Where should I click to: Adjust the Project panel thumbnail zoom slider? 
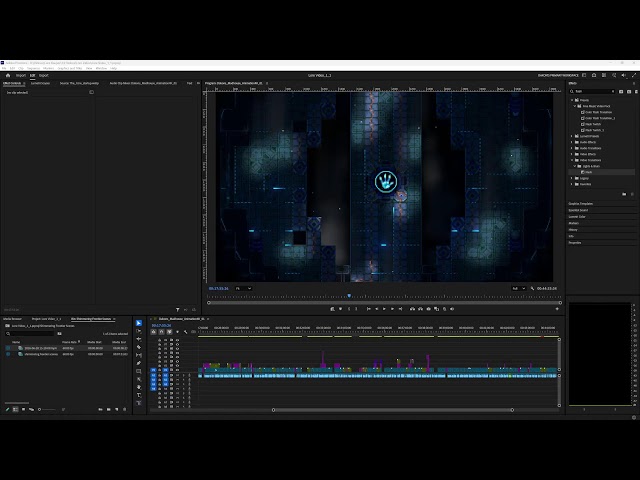tap(47, 409)
